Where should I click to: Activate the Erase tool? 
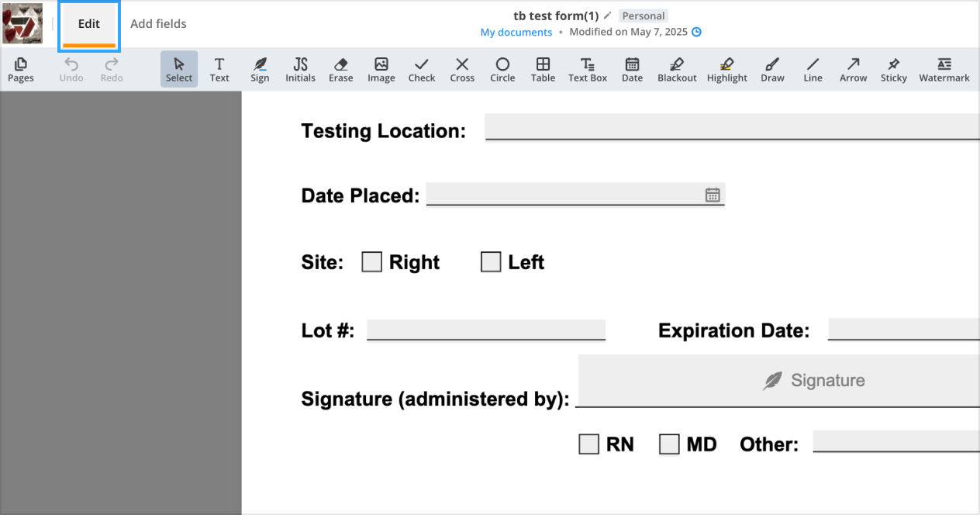[340, 69]
